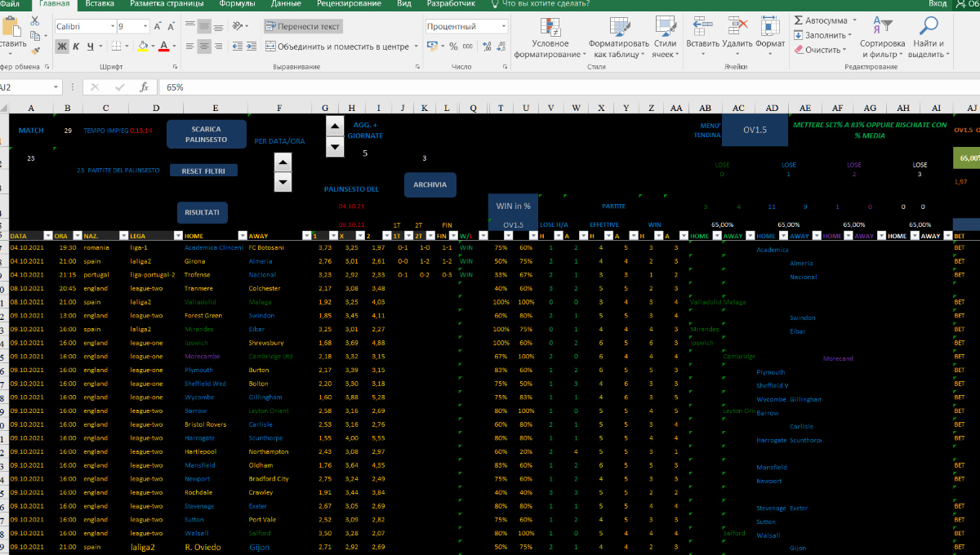Toggle Wrap Text (Перенести текст)
Image resolution: width=980 pixels, height=555 pixels.
pyautogui.click(x=302, y=26)
